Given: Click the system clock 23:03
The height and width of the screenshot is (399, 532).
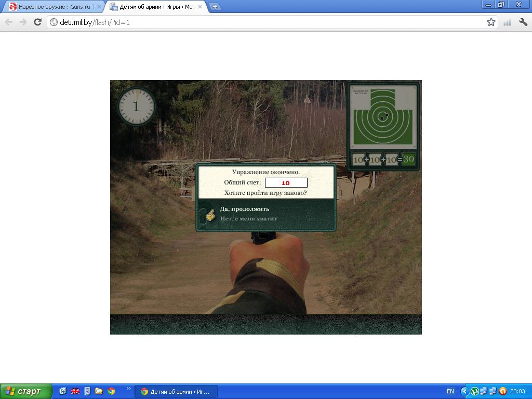Looking at the screenshot, I should [517, 392].
